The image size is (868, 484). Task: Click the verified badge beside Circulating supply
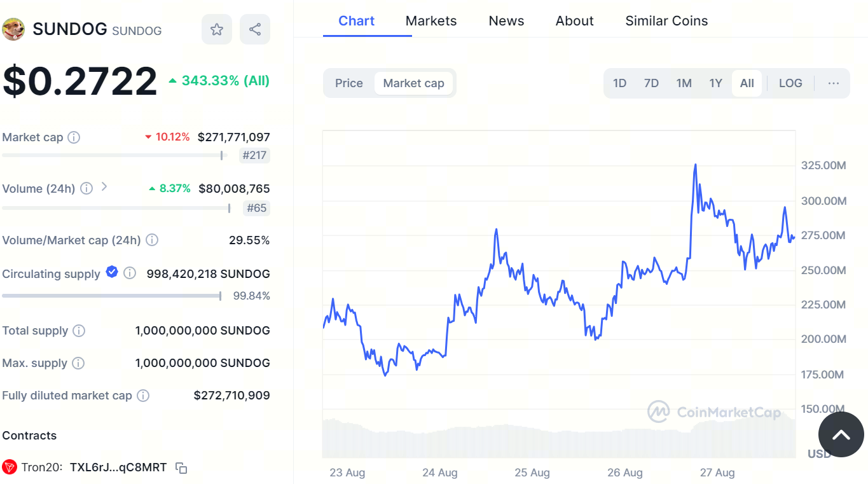click(112, 272)
